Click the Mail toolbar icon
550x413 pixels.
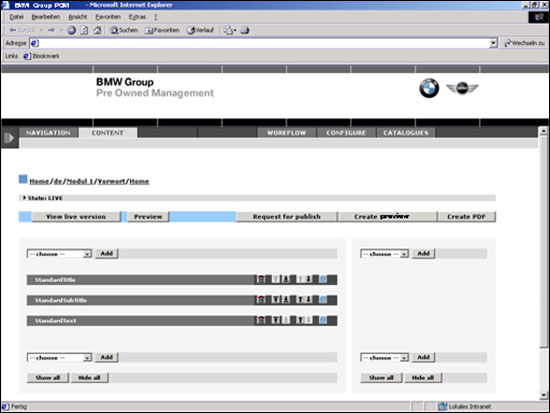point(228,30)
